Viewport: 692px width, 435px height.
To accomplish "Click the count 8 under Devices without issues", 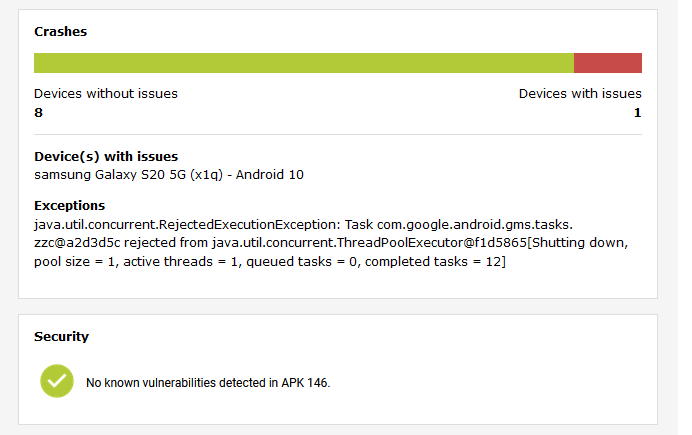I will 38,113.
